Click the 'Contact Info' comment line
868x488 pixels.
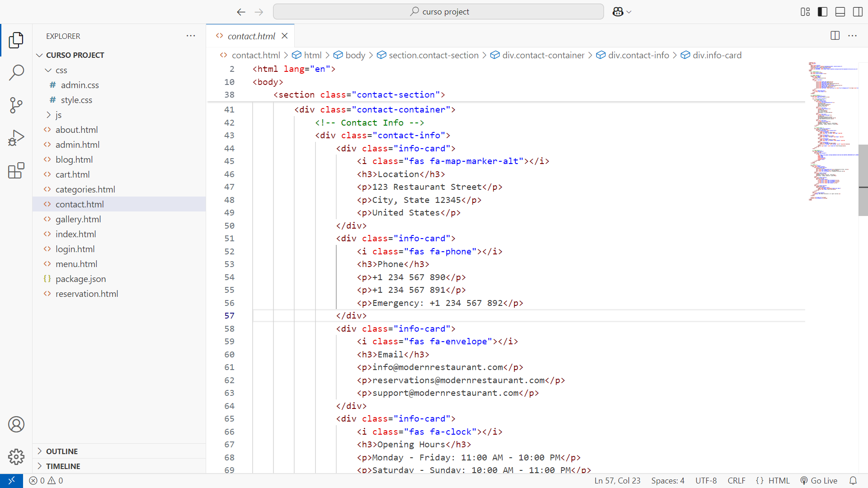tap(369, 123)
